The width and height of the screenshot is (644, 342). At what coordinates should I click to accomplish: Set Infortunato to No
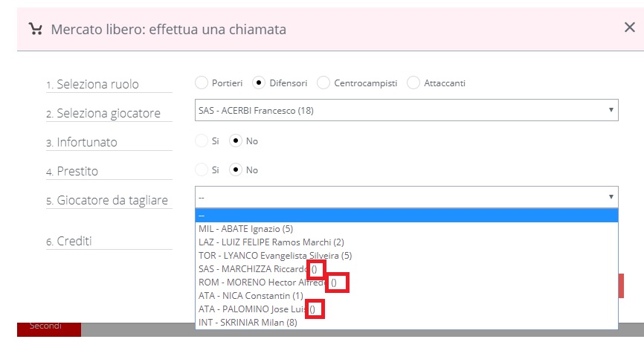pyautogui.click(x=236, y=141)
